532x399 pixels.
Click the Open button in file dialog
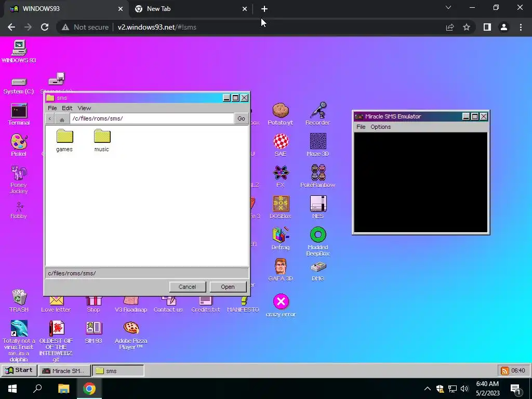(228, 287)
